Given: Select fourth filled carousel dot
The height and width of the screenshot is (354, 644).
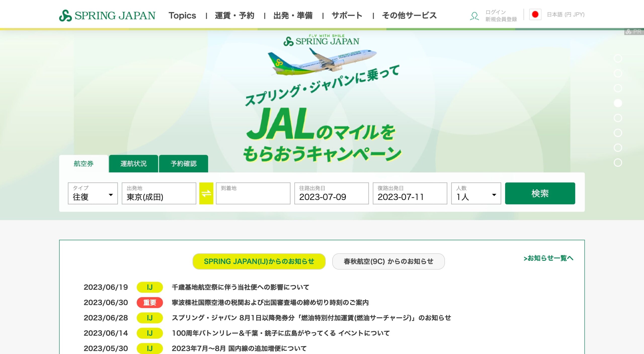Looking at the screenshot, I should point(618,103).
